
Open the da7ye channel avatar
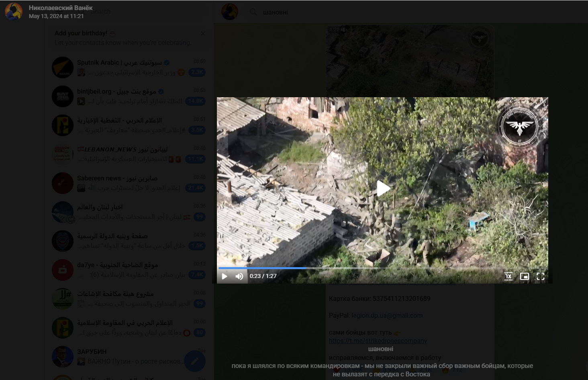pyautogui.click(x=63, y=270)
